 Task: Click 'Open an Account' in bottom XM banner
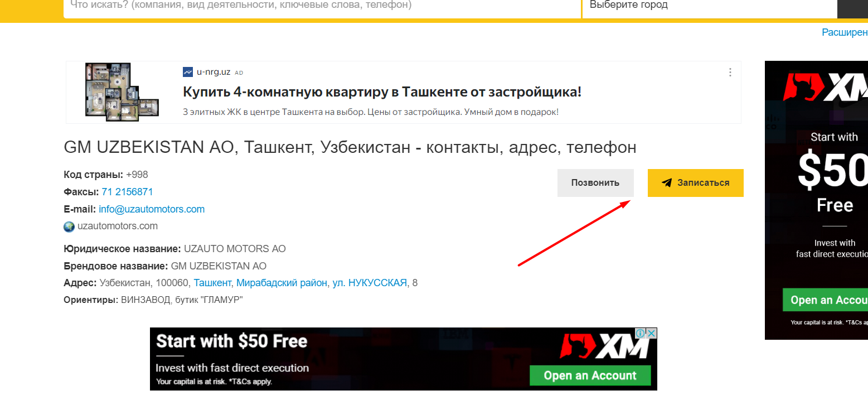pyautogui.click(x=590, y=375)
